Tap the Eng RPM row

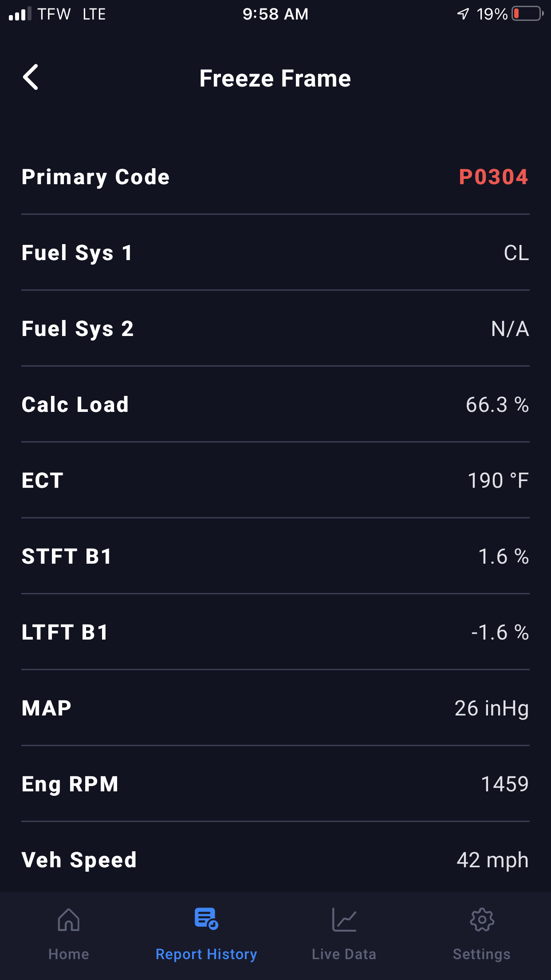pyautogui.click(x=275, y=784)
